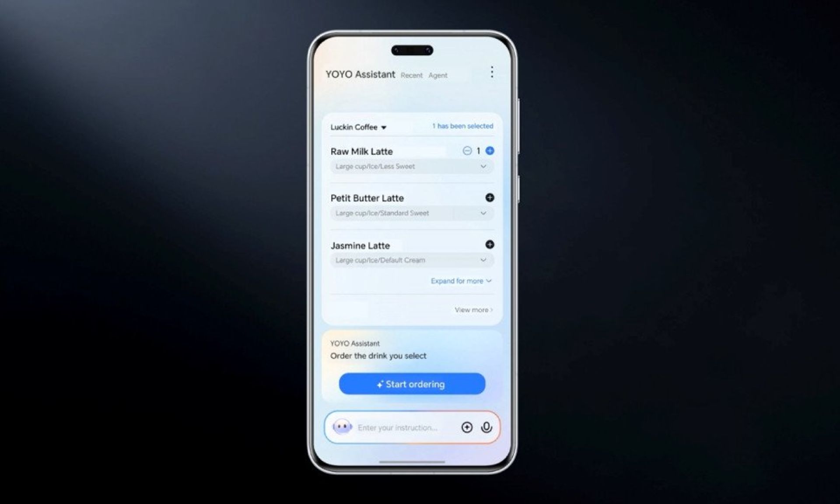Click View more link
The image size is (840, 504).
(x=474, y=310)
